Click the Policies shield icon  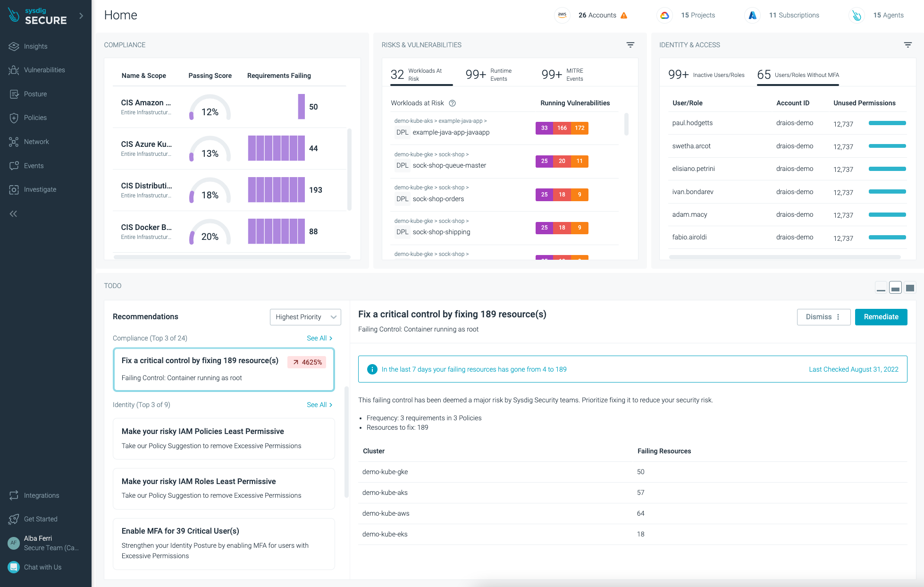(x=14, y=118)
